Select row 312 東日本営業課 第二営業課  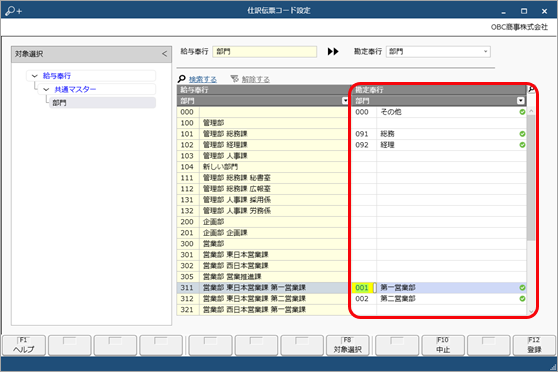click(264, 299)
